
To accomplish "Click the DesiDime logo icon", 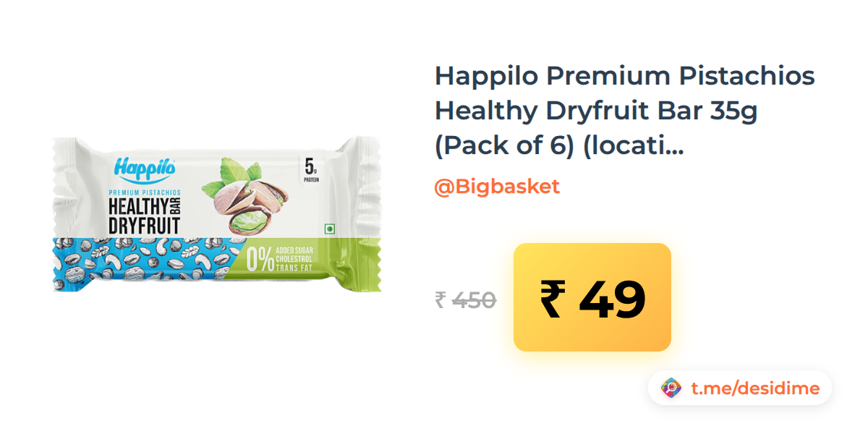I will pos(671,388).
